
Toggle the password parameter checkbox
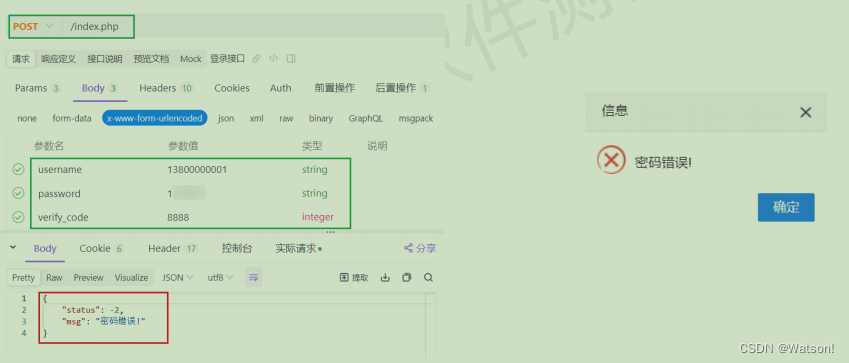point(18,193)
